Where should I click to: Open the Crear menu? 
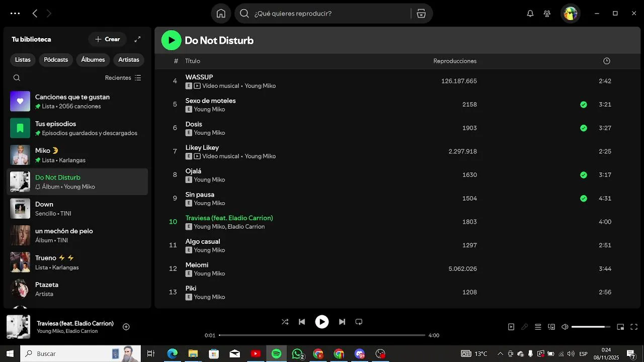(107, 39)
